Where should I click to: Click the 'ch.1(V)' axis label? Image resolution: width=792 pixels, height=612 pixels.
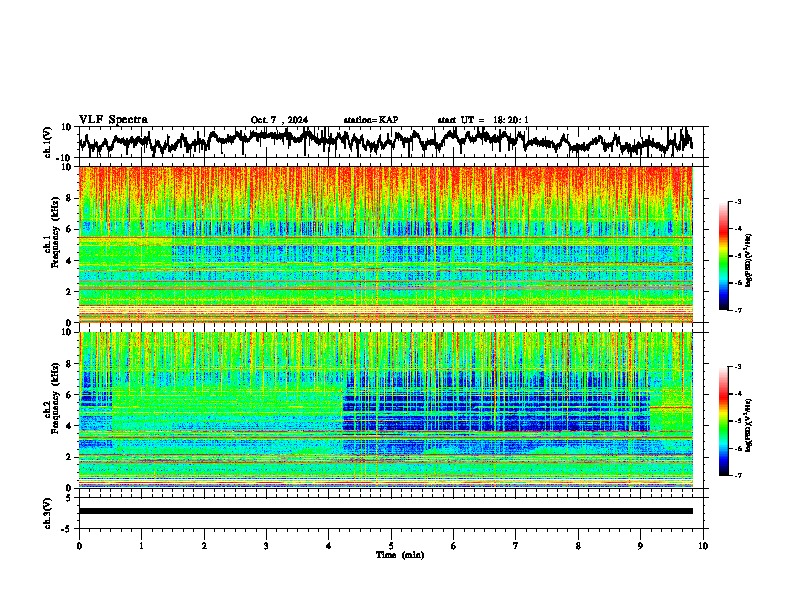click(48, 142)
